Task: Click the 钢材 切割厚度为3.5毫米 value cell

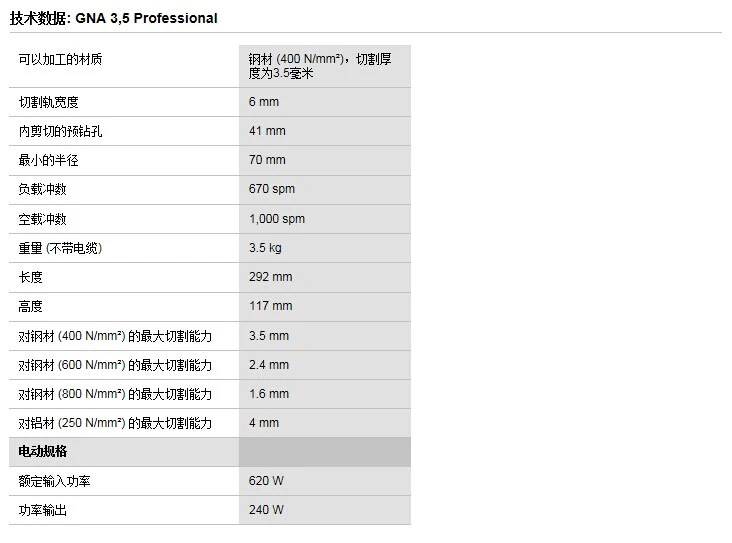Action: [320, 66]
